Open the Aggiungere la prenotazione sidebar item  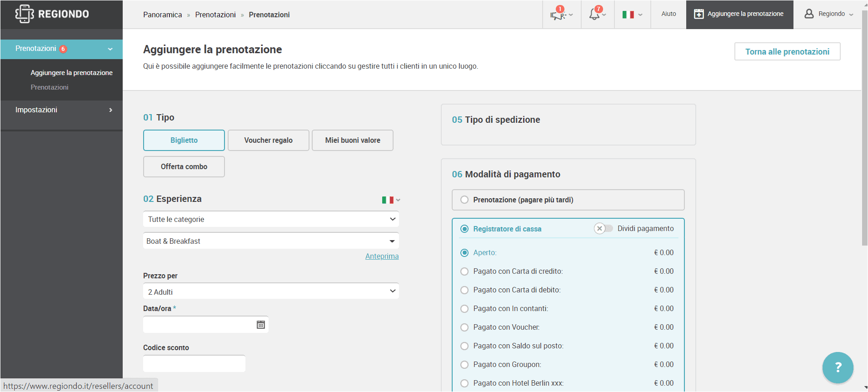pyautogui.click(x=71, y=73)
